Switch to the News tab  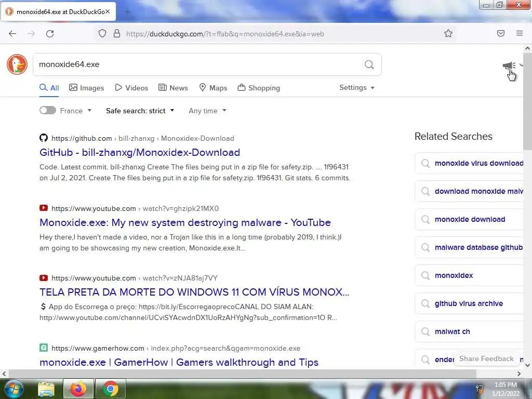tap(173, 88)
